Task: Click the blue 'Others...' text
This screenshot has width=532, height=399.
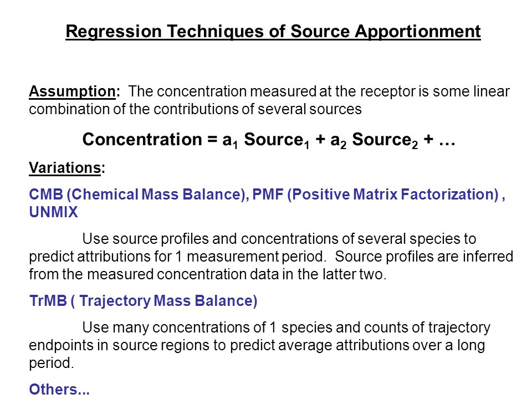Action: point(59,389)
